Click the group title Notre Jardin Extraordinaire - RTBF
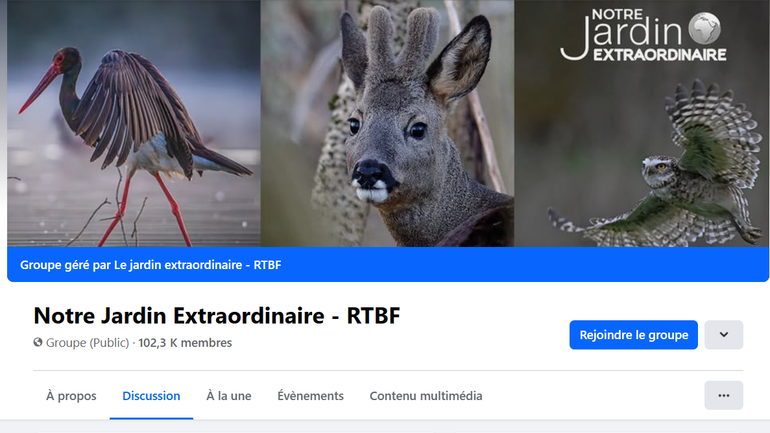 217,316
